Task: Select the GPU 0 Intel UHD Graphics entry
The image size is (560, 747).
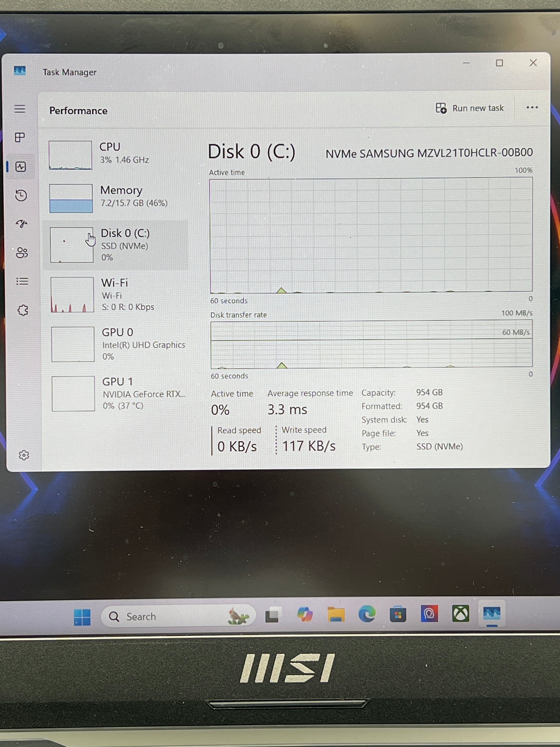Action: point(116,344)
